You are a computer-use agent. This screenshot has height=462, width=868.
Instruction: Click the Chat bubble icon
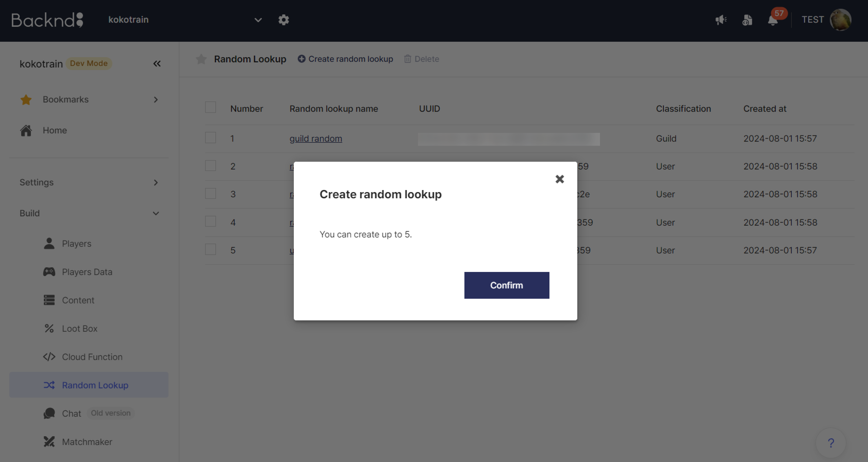coord(49,413)
